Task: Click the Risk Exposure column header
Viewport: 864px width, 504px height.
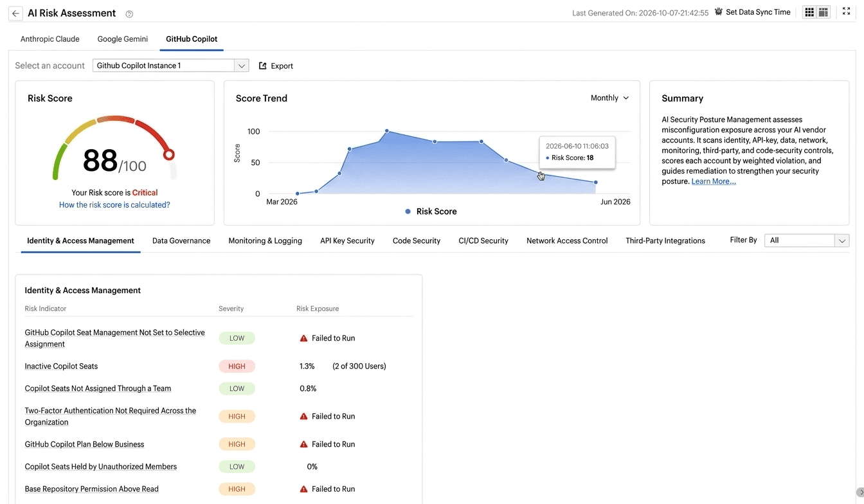Action: [x=318, y=309]
